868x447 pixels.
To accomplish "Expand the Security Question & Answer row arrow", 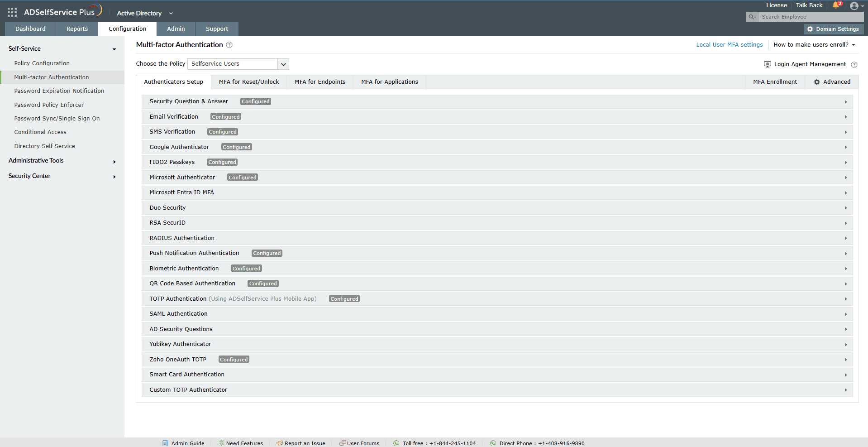I will pyautogui.click(x=845, y=102).
